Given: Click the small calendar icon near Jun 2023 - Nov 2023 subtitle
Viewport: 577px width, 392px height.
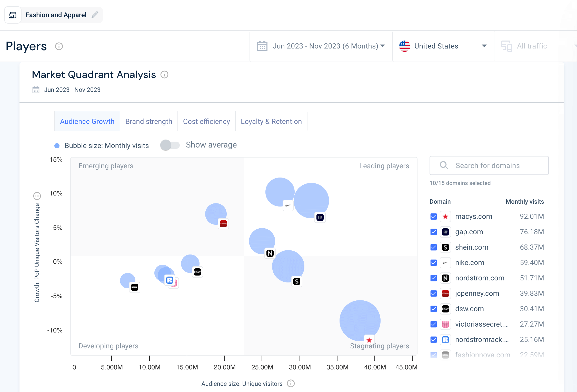Looking at the screenshot, I should click(36, 90).
